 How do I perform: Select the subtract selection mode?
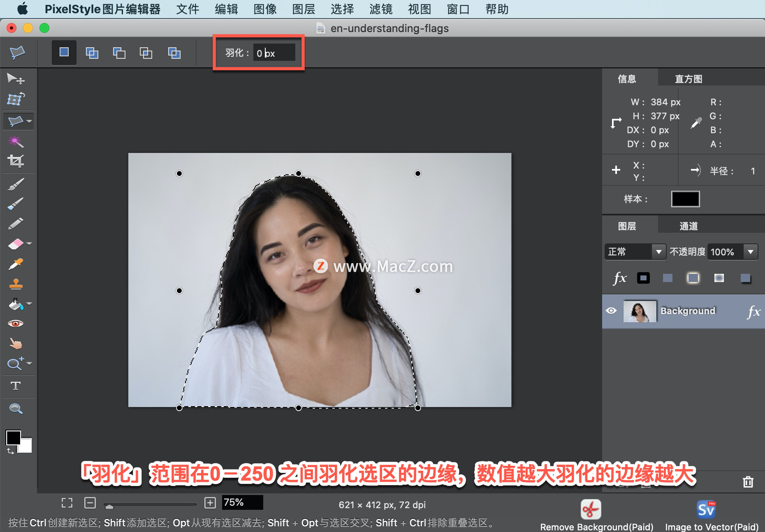pos(118,53)
